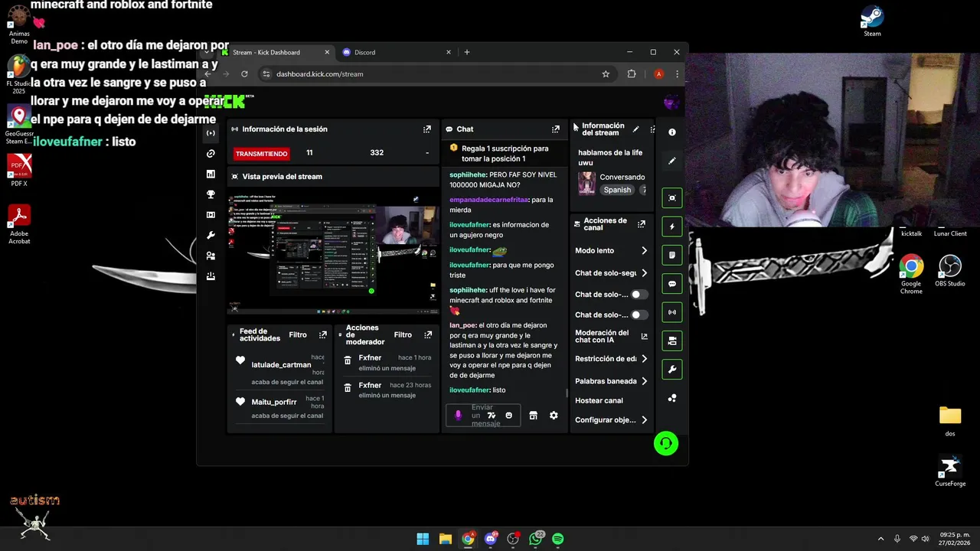The height and width of the screenshot is (551, 980).
Task: Open Steam desktop shortcut
Action: coord(872,21)
